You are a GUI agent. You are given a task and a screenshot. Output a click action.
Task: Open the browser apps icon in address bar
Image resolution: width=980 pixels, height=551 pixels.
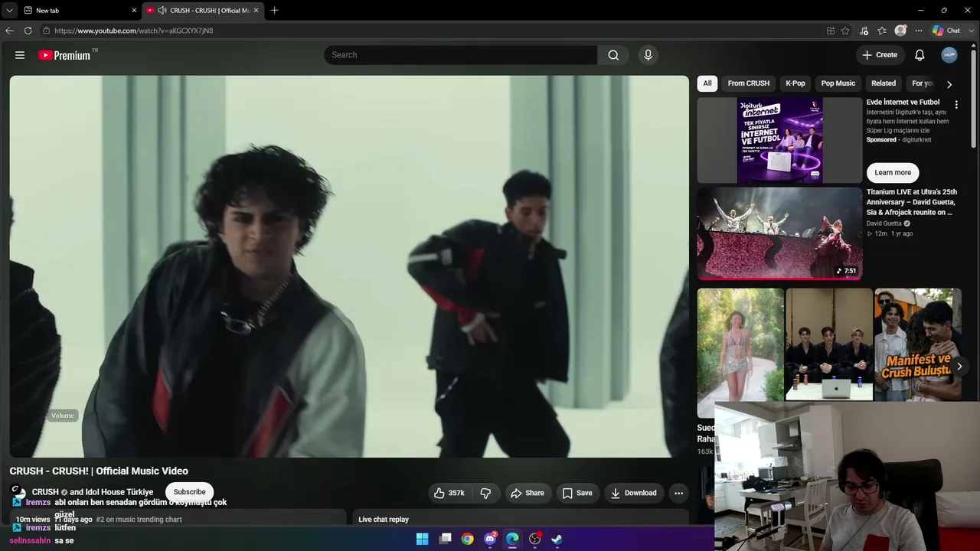pyautogui.click(x=831, y=31)
